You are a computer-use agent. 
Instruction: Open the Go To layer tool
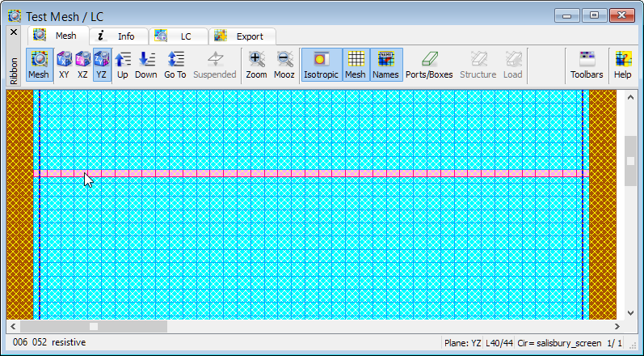(175, 65)
